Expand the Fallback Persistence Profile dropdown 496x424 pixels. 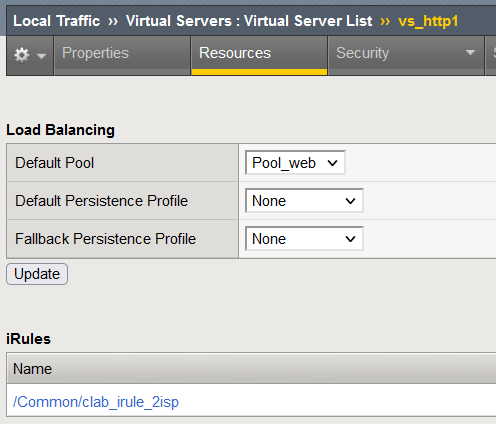tap(304, 239)
